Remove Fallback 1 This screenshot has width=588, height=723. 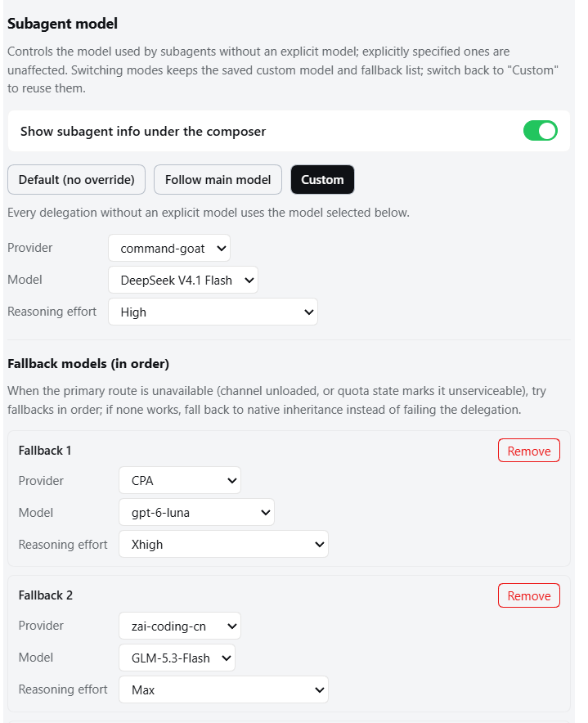click(529, 451)
